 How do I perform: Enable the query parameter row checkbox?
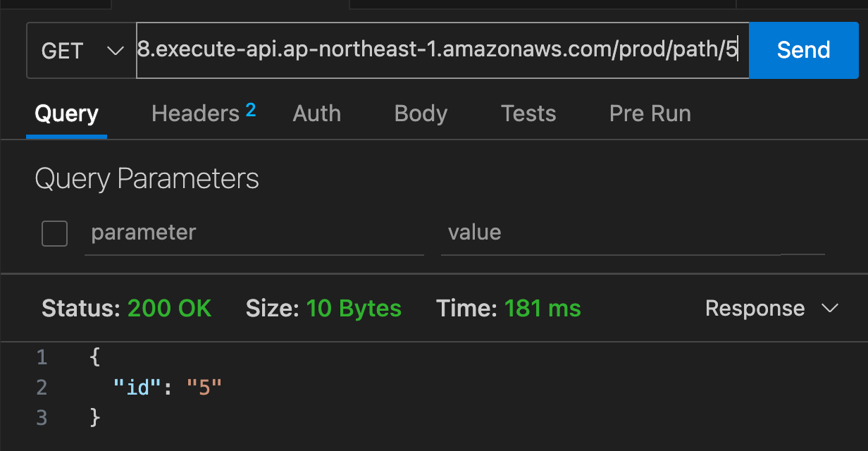[54, 233]
